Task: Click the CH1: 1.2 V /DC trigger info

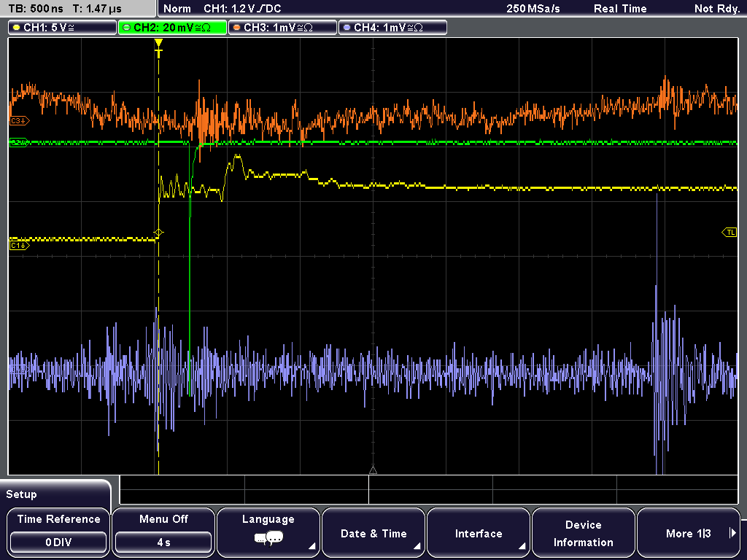Action: coord(242,9)
